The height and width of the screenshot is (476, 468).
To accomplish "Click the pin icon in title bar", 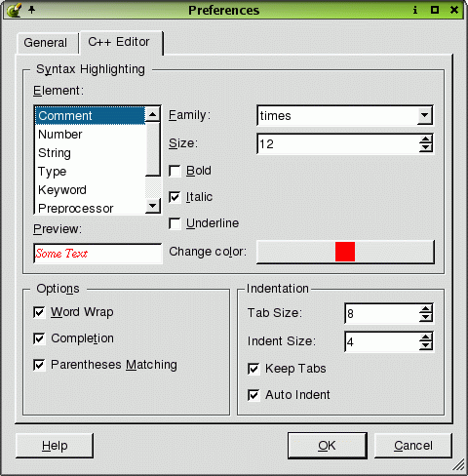I will [x=31, y=10].
